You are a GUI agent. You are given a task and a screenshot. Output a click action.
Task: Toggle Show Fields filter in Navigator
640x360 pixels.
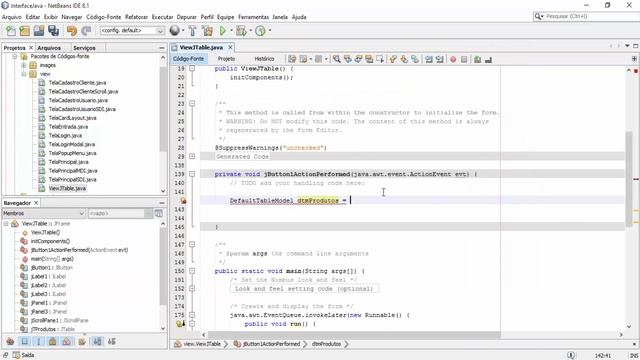click(x=24, y=341)
